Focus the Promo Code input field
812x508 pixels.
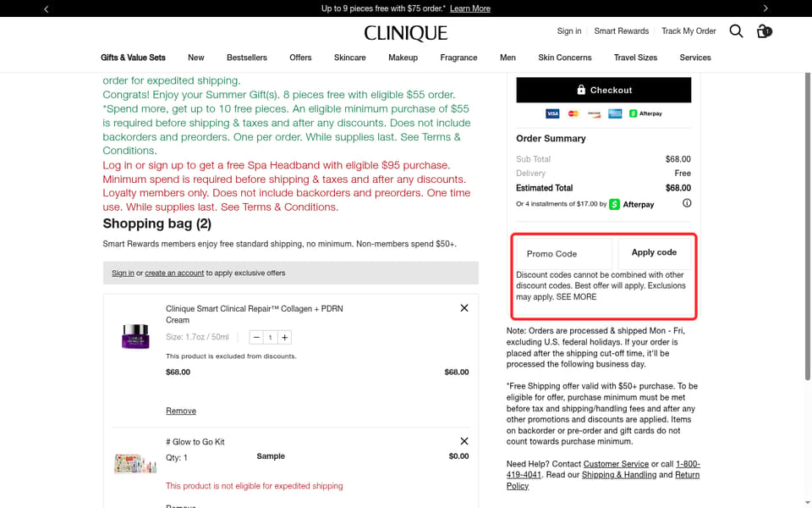[x=564, y=253]
